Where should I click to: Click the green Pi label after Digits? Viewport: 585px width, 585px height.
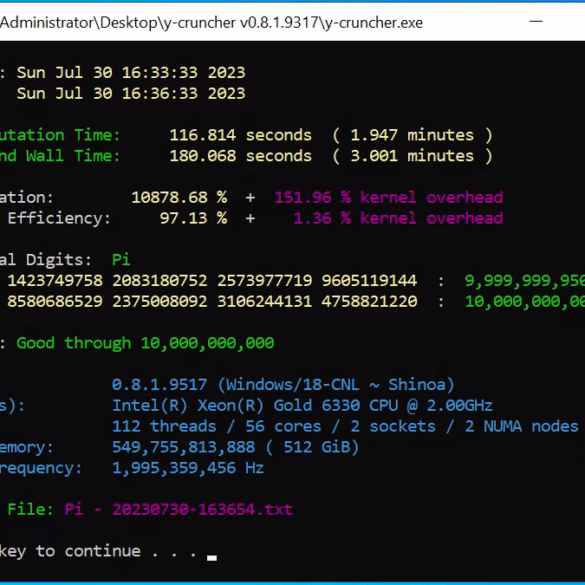click(x=121, y=260)
